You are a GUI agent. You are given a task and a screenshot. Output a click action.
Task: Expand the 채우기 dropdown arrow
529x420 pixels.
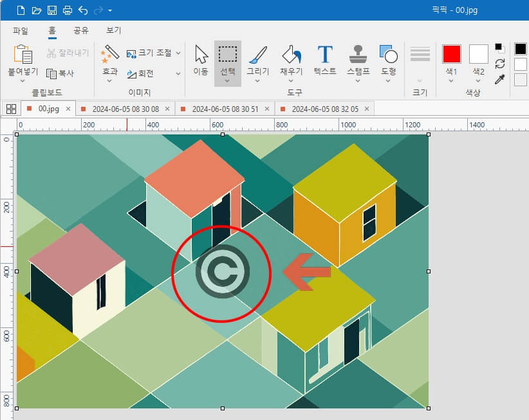point(291,81)
